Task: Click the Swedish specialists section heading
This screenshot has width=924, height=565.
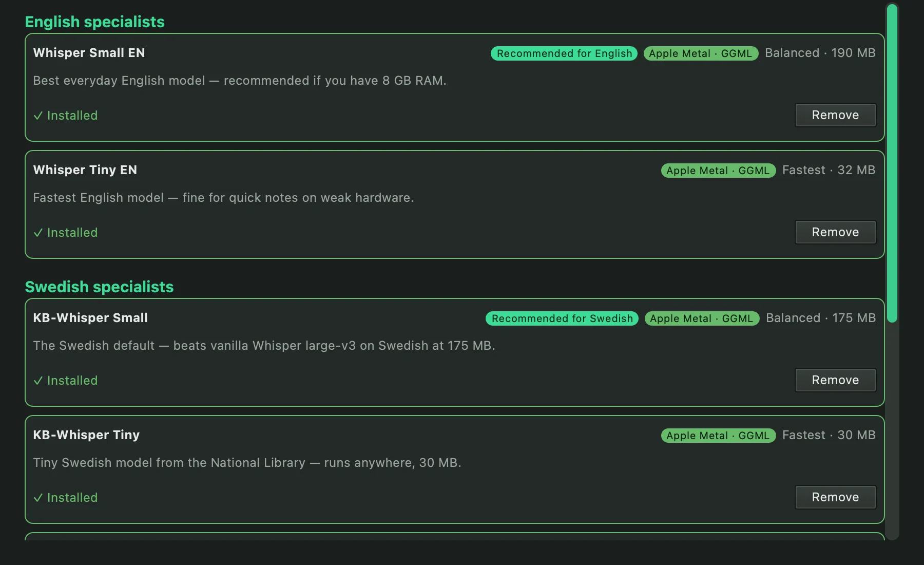Action: pos(99,287)
